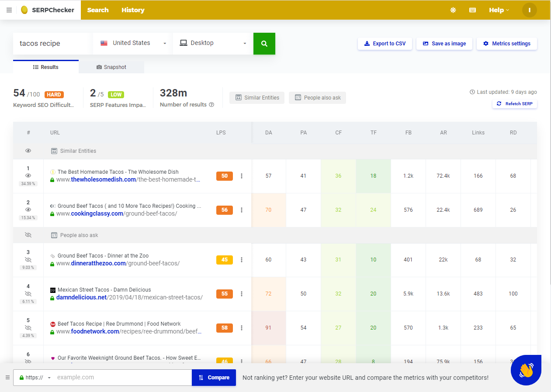
Task: Click the SERPChecker logo
Action: [48, 10]
